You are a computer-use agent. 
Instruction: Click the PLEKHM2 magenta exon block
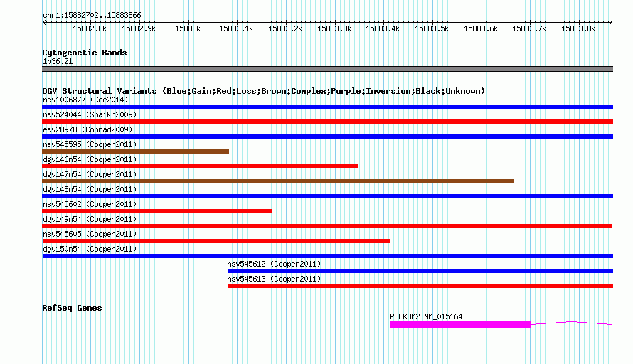click(461, 325)
